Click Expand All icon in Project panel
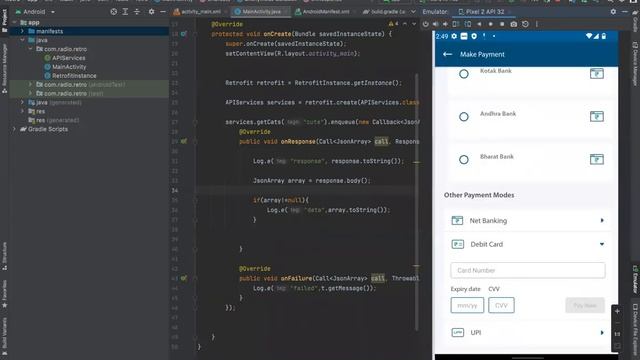Viewport: 640px width, 360px height. point(125,12)
